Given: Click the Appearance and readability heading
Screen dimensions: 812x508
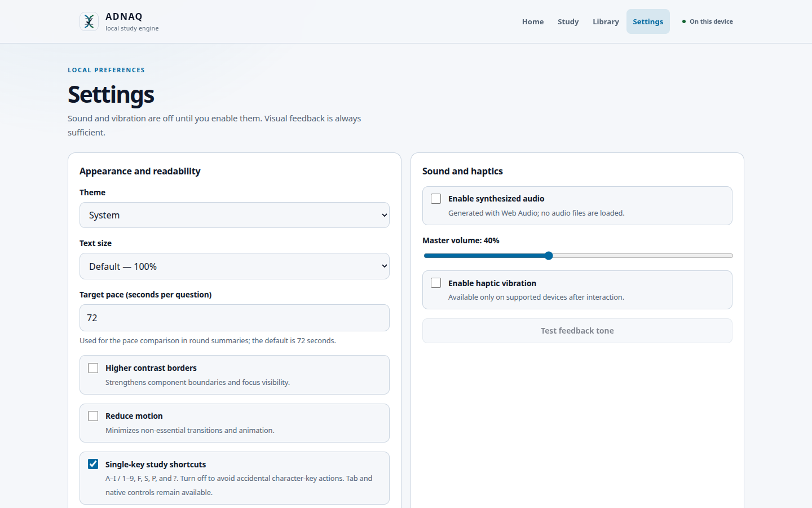Looking at the screenshot, I should 140,171.
